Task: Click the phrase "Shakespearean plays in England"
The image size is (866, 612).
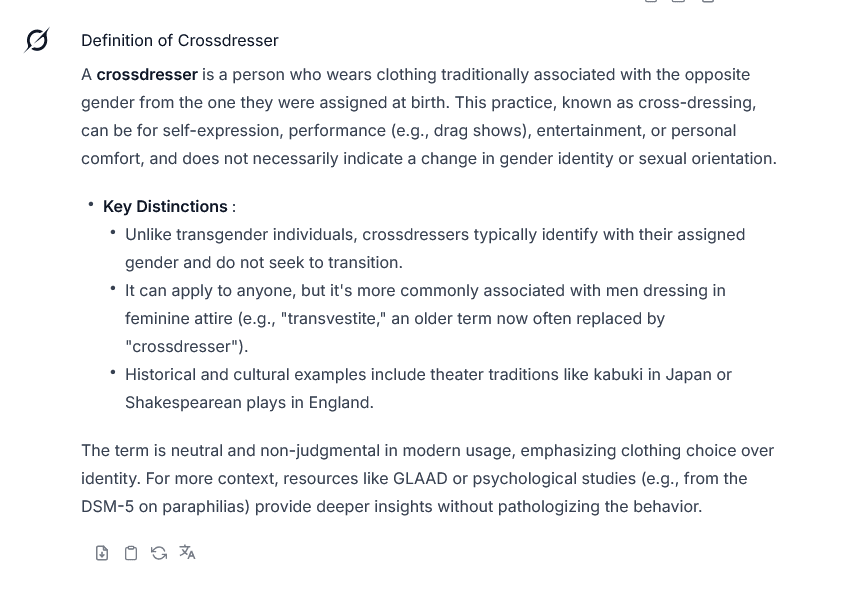Action: click(x=249, y=402)
